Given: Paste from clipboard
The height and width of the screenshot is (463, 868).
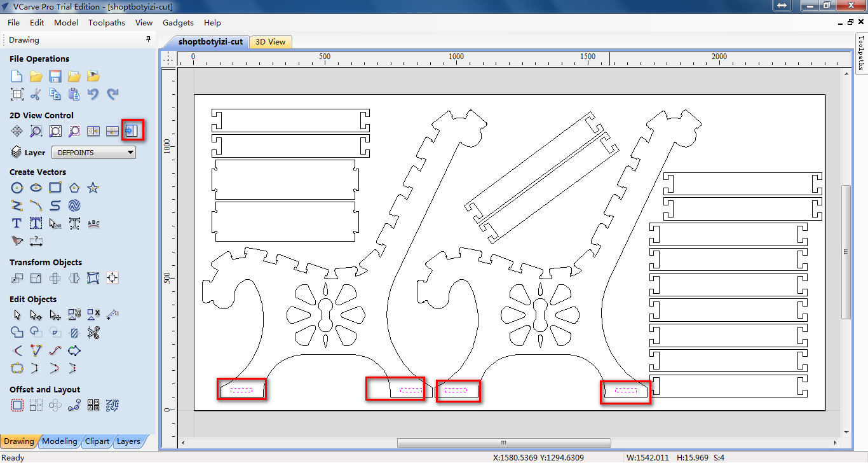Looking at the screenshot, I should pos(74,94).
